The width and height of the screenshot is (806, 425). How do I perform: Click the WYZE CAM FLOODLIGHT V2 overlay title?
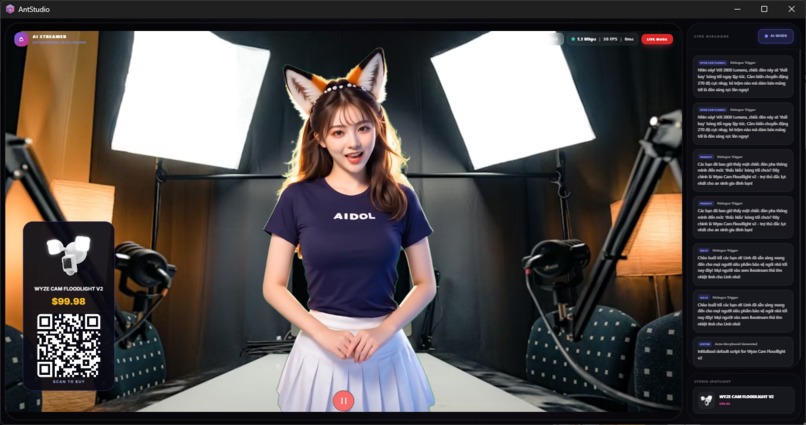[68, 289]
